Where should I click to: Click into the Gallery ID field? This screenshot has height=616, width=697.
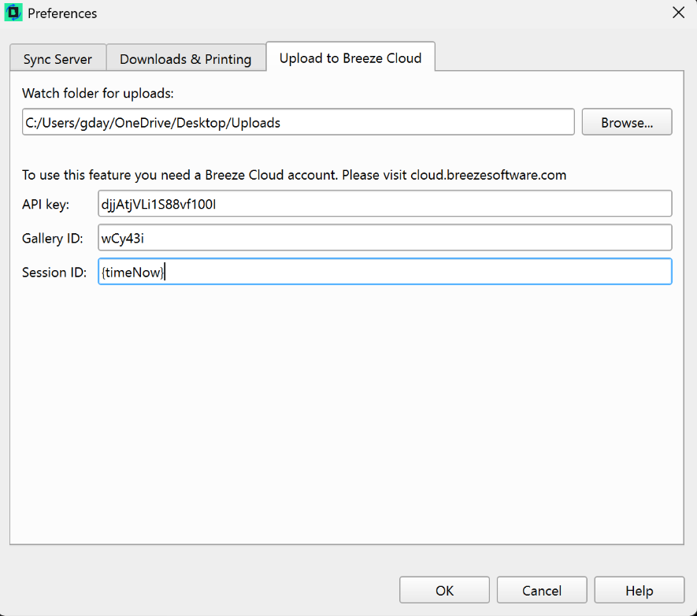(385, 237)
